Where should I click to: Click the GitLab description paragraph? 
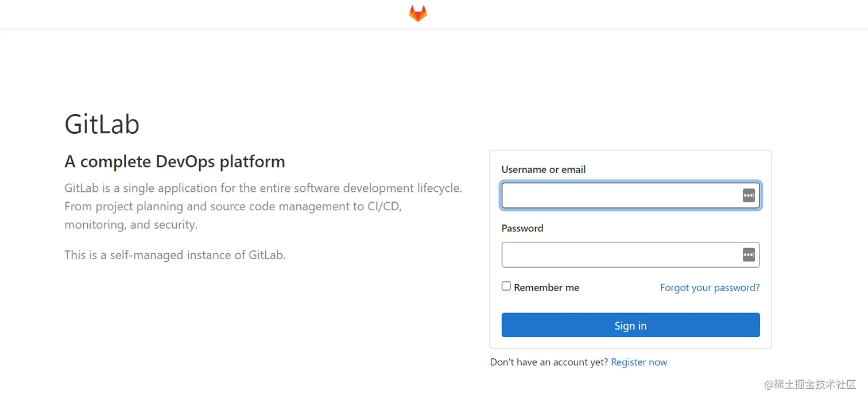tap(263, 206)
